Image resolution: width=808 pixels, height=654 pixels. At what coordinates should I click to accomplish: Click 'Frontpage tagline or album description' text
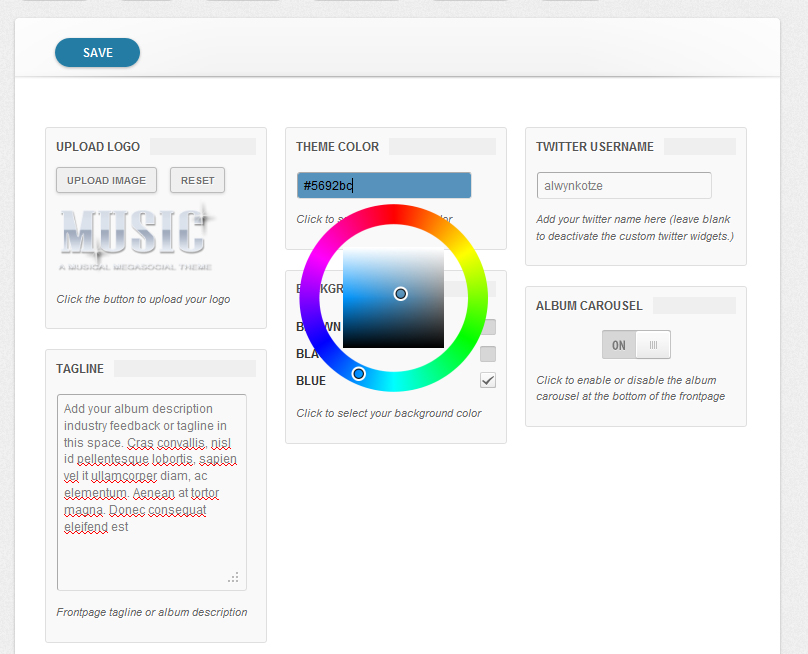[152, 612]
